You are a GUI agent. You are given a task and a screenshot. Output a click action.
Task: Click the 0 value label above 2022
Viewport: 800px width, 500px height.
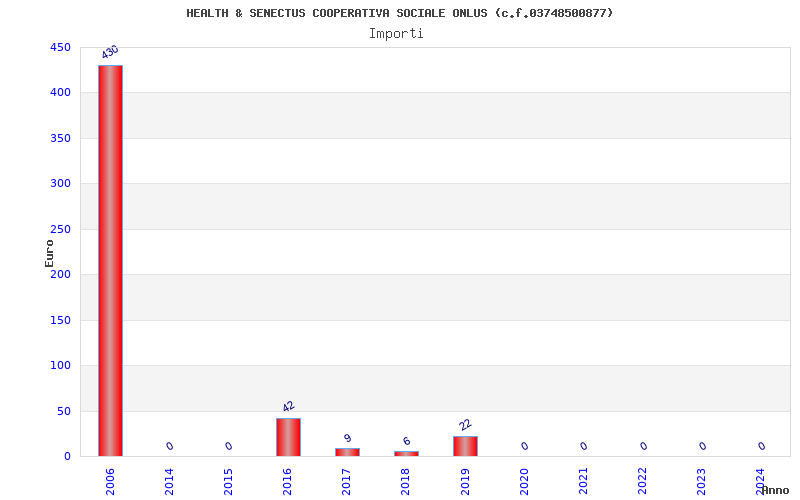pyautogui.click(x=644, y=446)
